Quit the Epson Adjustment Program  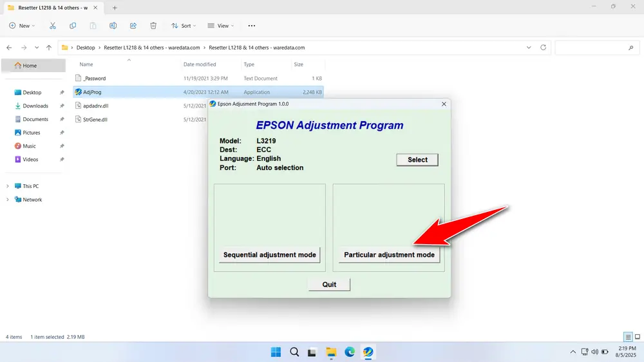click(329, 284)
